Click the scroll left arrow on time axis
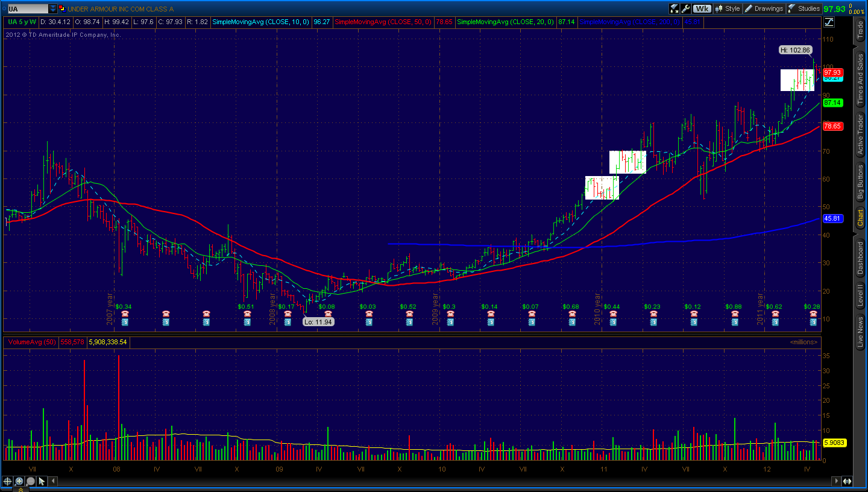868x492 pixels. click(54, 481)
